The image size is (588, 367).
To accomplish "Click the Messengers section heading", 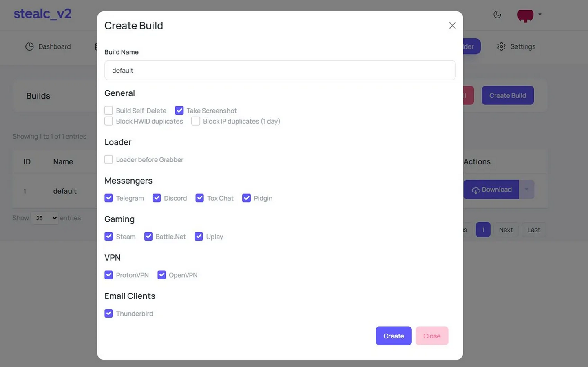I will coord(128,181).
